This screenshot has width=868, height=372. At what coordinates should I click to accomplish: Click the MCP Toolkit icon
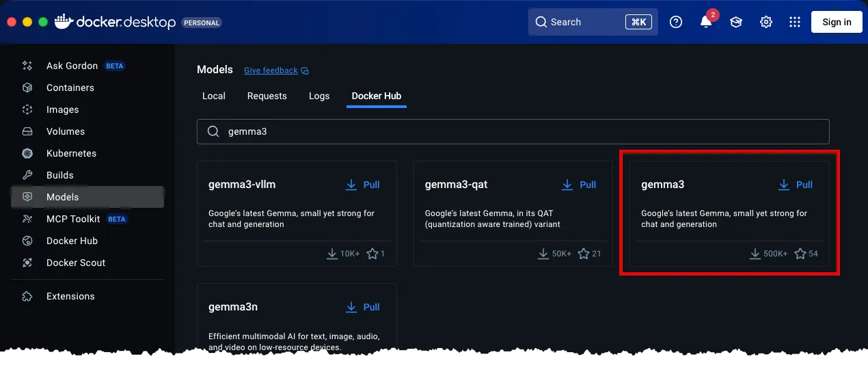(x=27, y=219)
